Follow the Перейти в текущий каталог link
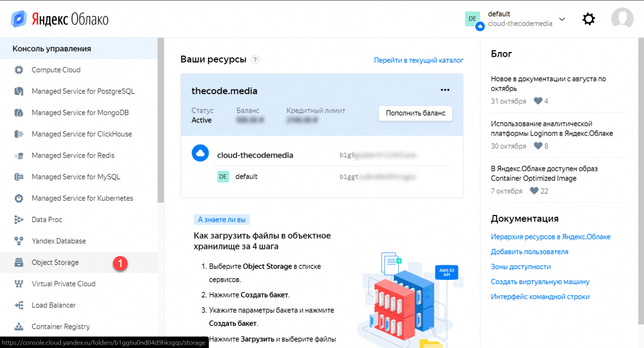644x348 pixels. pos(419,60)
